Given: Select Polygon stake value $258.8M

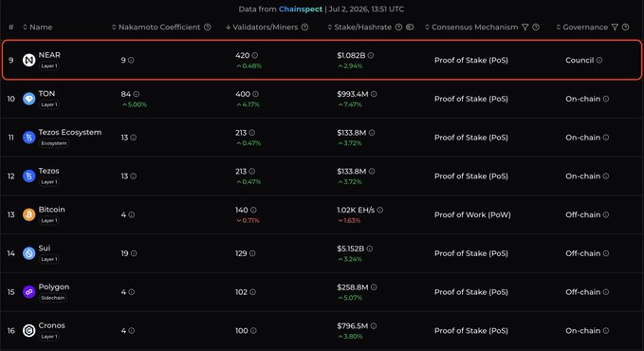Looking at the screenshot, I should pyautogui.click(x=353, y=287).
